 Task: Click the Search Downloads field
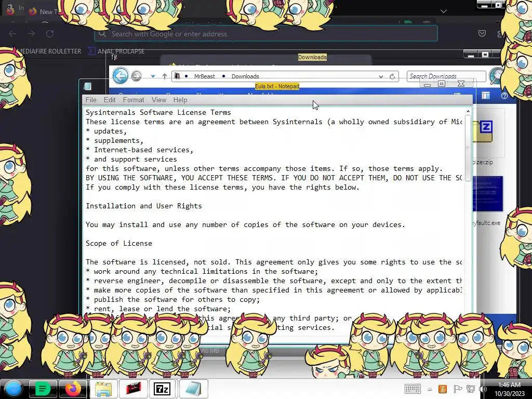point(446,76)
